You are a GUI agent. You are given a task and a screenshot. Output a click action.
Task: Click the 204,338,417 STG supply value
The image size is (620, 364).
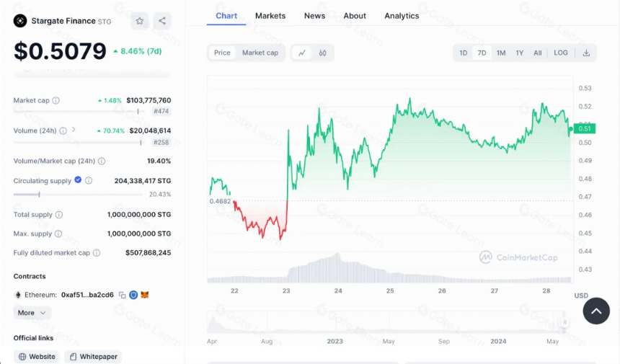click(x=143, y=181)
